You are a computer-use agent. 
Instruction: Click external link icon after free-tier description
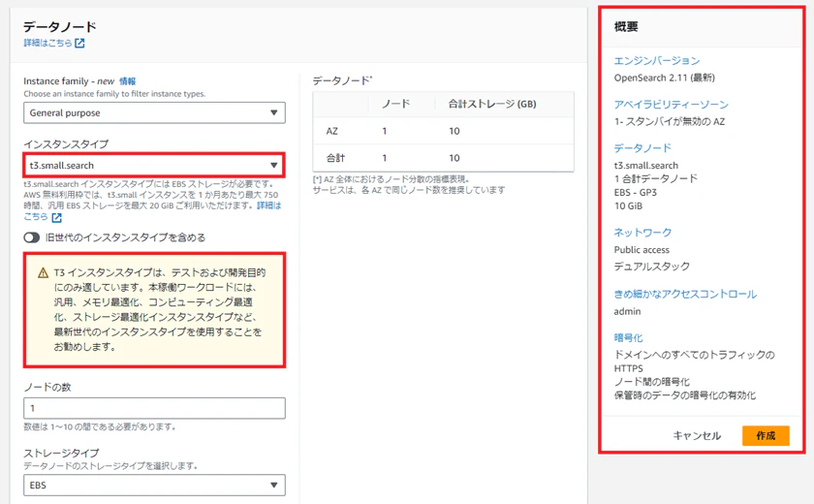(56, 217)
